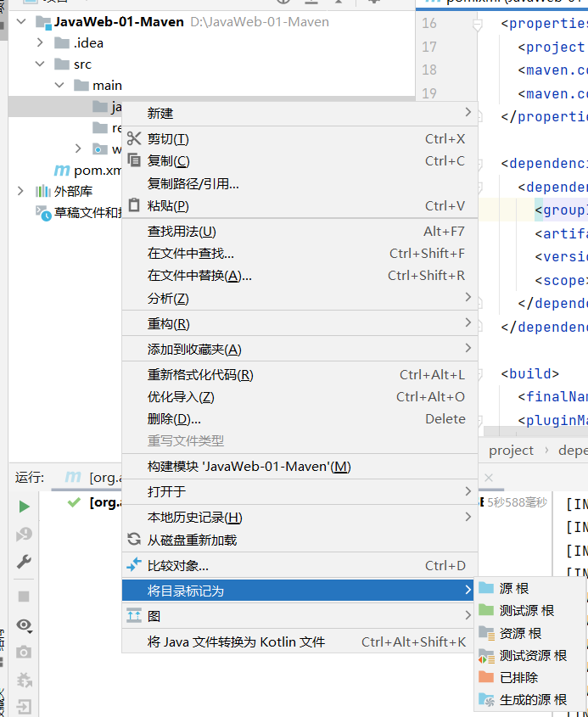Choose 查找用法(U) menu entry
Image resolution: width=588 pixels, height=717 pixels.
pos(300,232)
